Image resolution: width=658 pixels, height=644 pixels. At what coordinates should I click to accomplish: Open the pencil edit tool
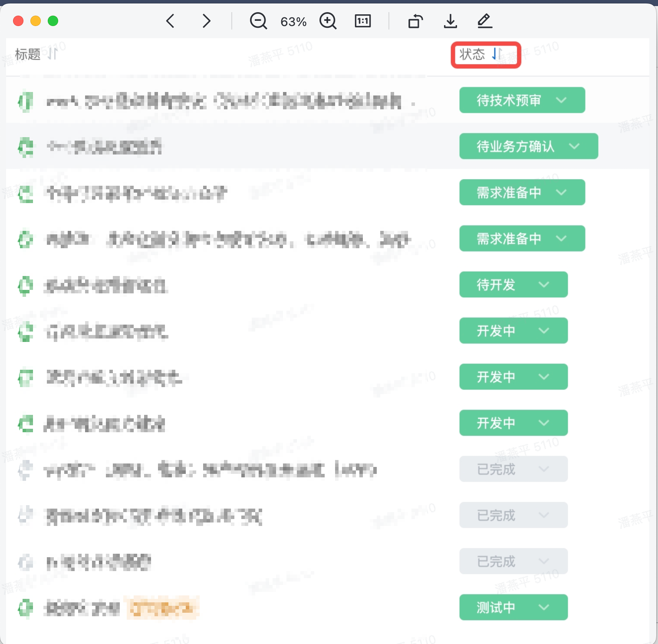click(485, 21)
